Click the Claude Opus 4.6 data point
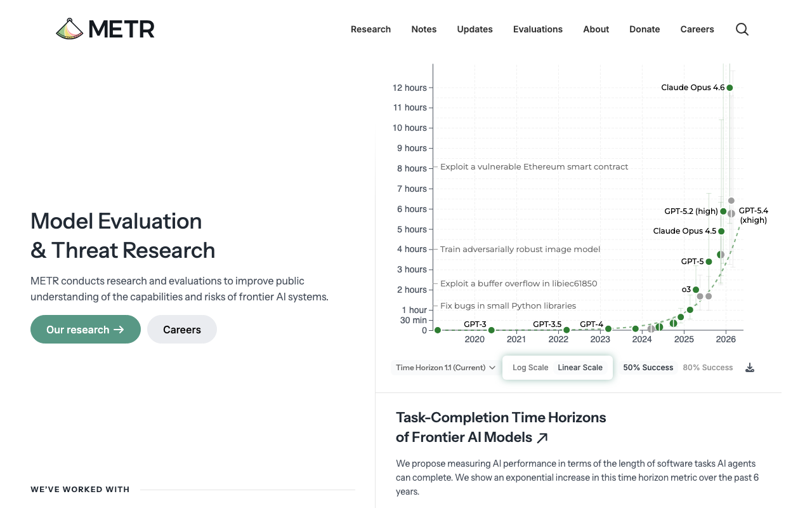 tap(730, 88)
